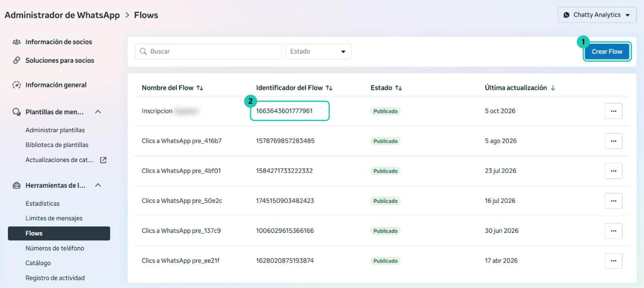The image size is (644, 288).
Task: Click flow identifier 1584271733222332
Action: 284,171
